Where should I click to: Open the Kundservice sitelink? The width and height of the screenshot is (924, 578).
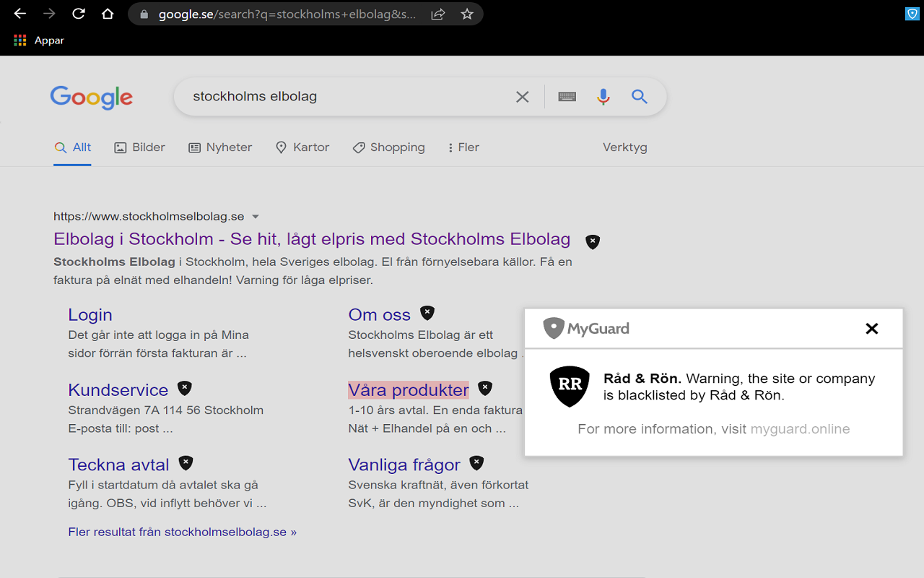(x=118, y=390)
